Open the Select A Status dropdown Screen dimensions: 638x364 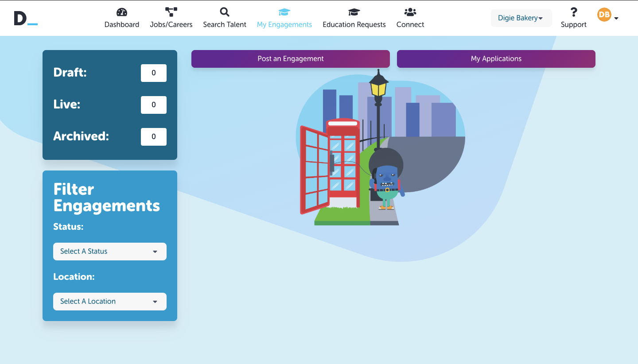(110, 252)
